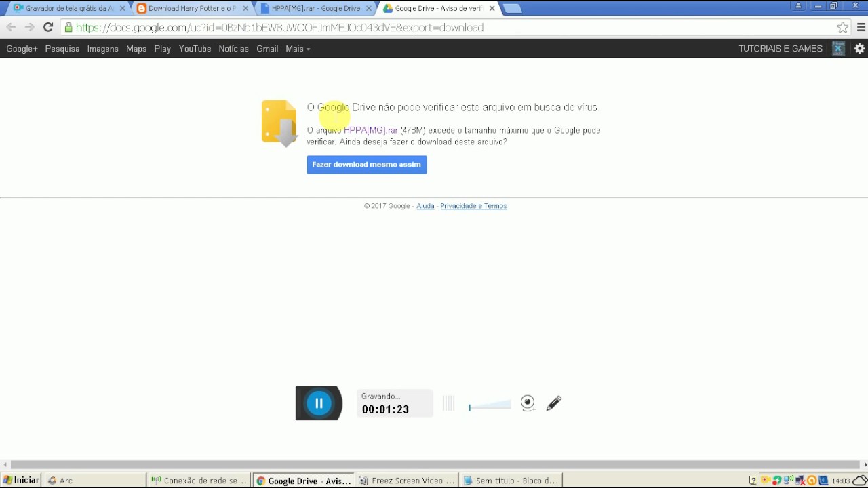Select Google Drive taskbar item
The image size is (868, 488).
(303, 481)
